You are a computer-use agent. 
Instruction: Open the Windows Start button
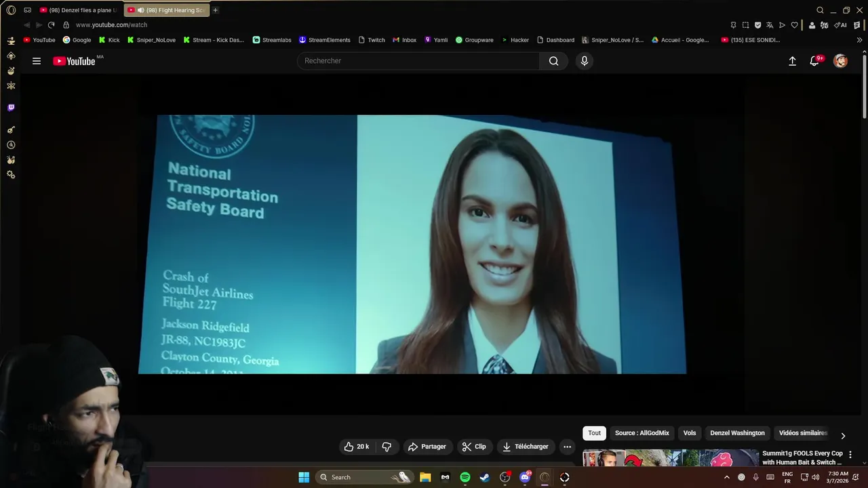[304, 477]
